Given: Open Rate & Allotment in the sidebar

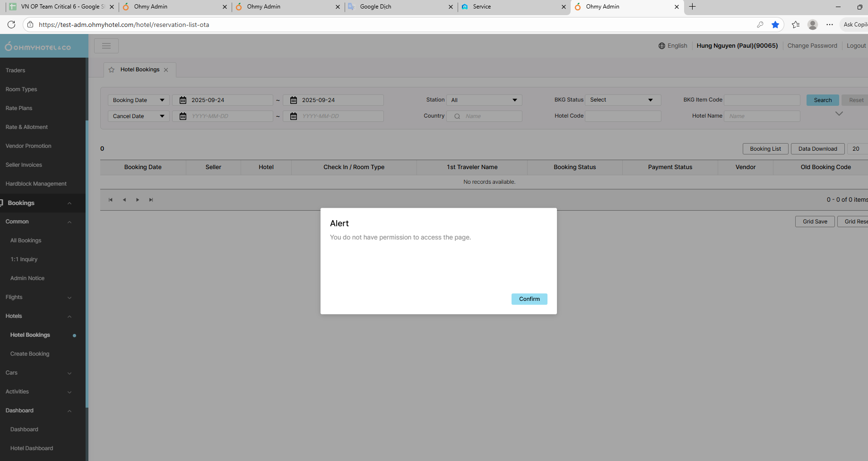Looking at the screenshot, I should pos(26,127).
